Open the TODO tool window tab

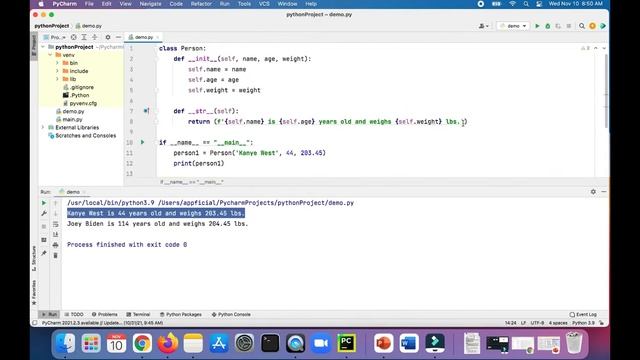click(x=74, y=314)
